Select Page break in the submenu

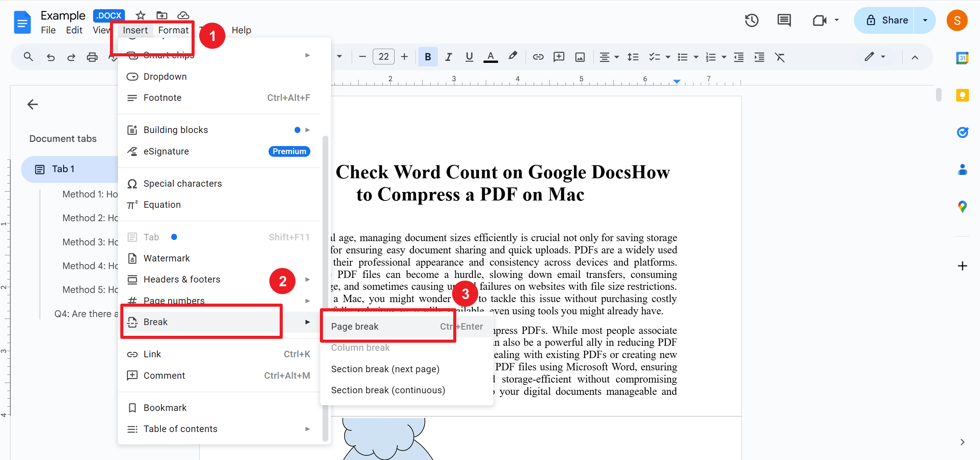[407, 327]
